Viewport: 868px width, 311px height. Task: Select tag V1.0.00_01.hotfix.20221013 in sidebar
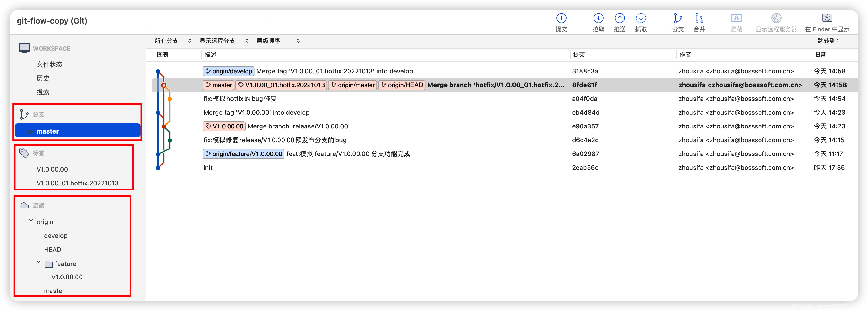click(x=77, y=183)
